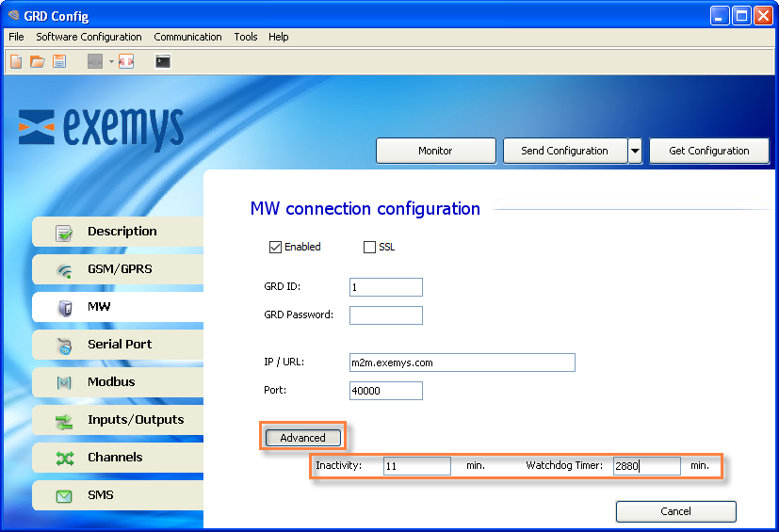
Task: Enable the SSL checkbox
Action: [369, 247]
